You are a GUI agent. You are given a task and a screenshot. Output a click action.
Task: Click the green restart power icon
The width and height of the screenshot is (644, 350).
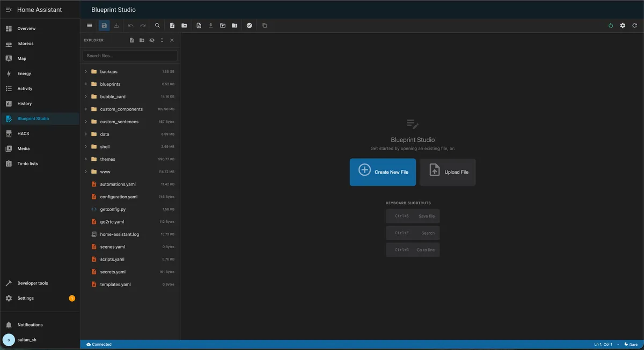pos(611,26)
